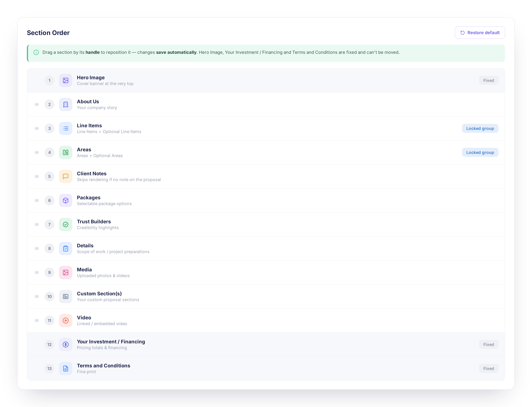Click the 'Pricing totals & financing' description
This screenshot has width=532, height=407.
[102, 347]
